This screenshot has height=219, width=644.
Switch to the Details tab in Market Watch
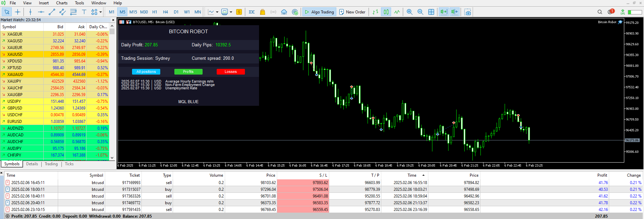(x=32, y=164)
